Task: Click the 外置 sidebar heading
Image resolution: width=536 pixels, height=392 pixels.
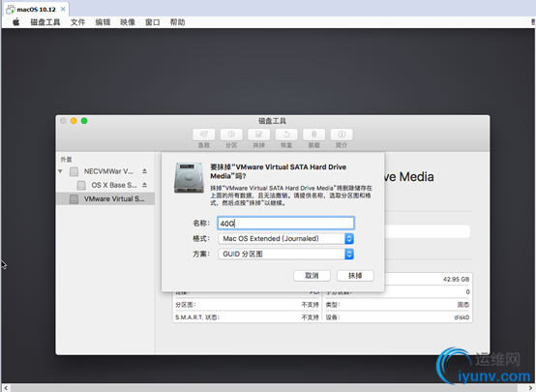Action: 66,160
